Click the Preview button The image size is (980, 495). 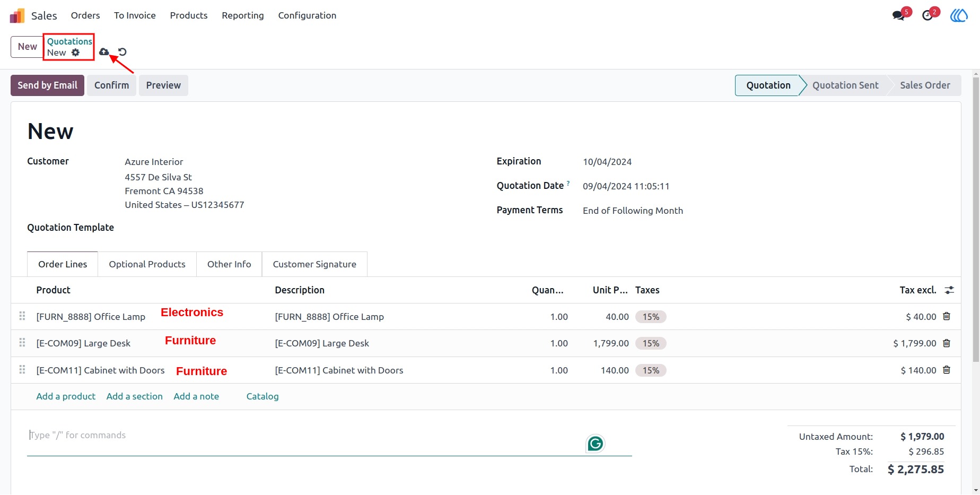[163, 85]
